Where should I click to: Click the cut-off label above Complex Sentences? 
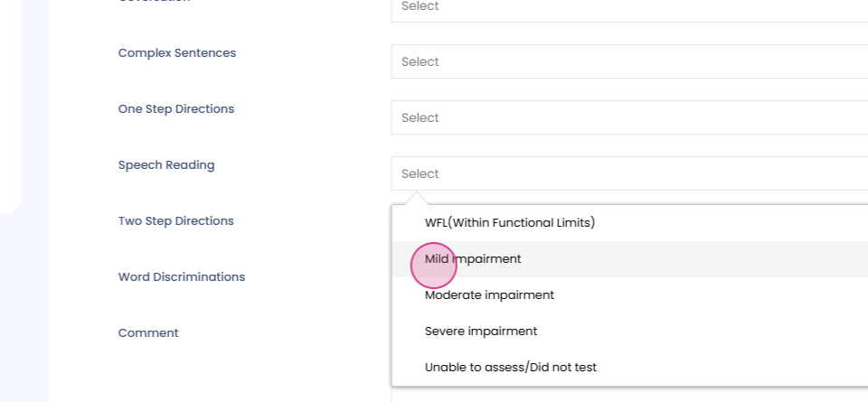(x=155, y=2)
